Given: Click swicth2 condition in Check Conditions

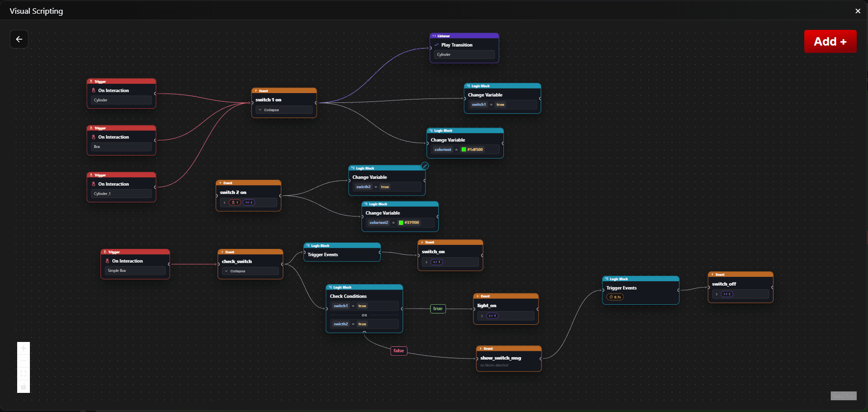Looking at the screenshot, I should tap(365, 324).
